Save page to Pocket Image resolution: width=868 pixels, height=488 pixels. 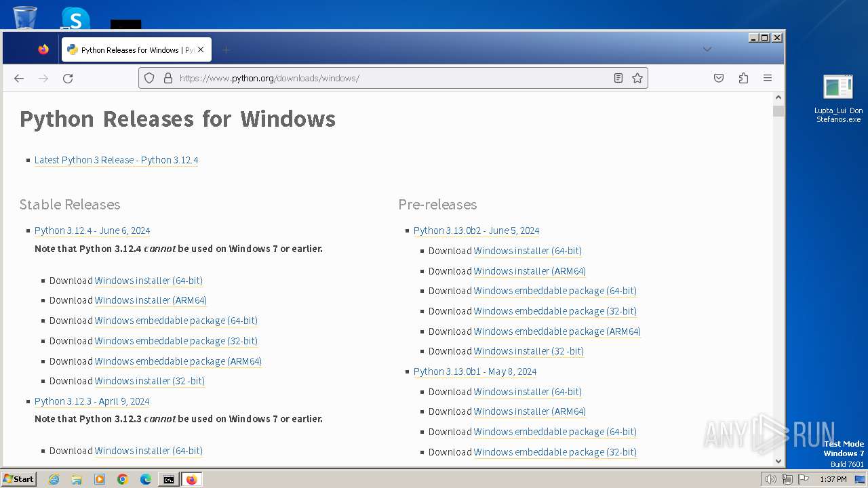click(719, 78)
